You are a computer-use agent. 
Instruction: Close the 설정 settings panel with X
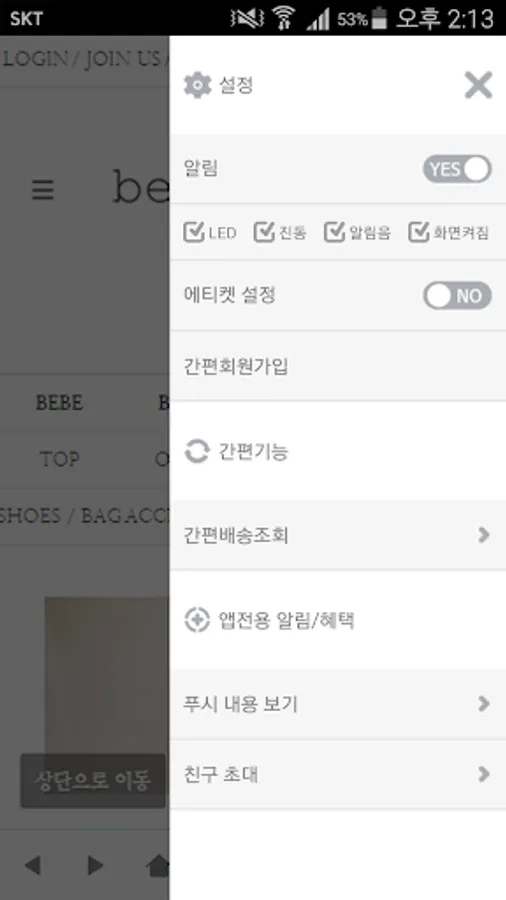coord(478,86)
